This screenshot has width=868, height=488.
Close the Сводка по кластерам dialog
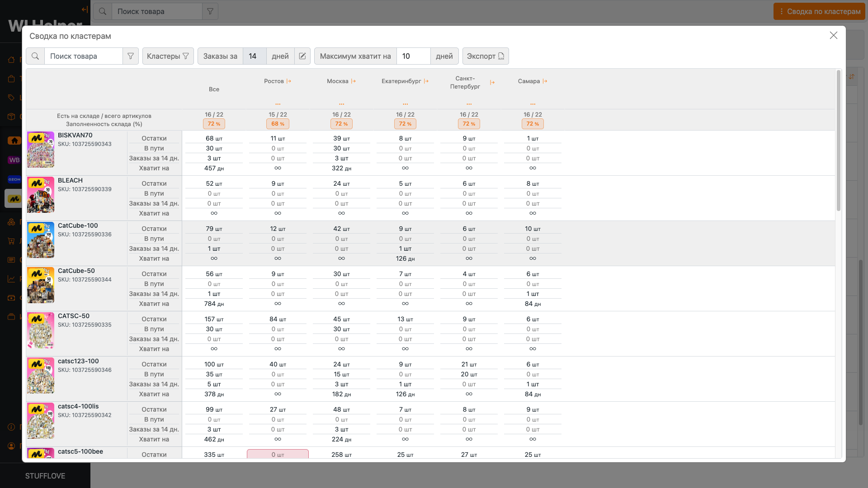click(833, 35)
